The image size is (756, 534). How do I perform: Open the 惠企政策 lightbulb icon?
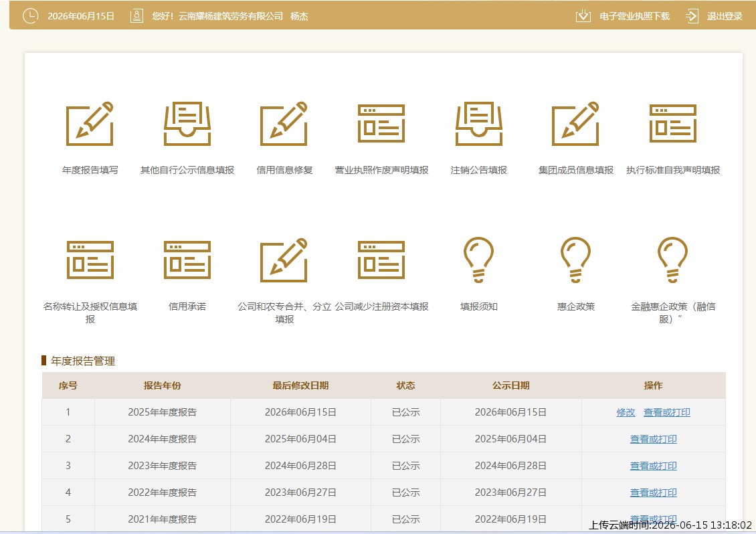pos(575,260)
